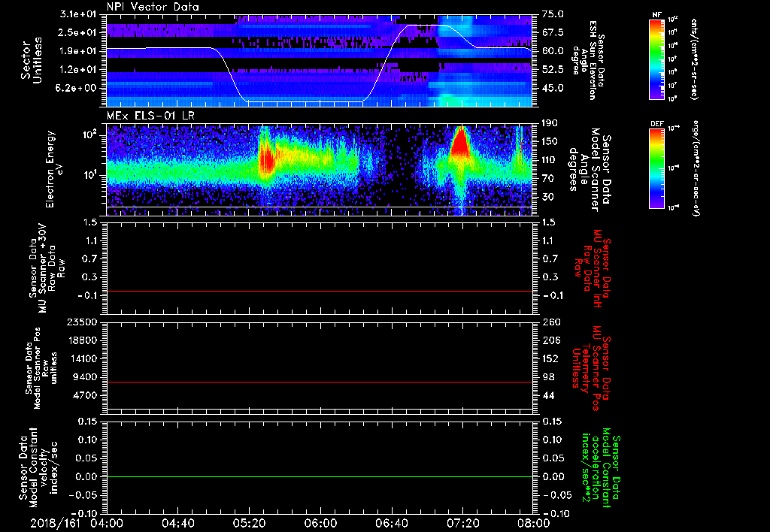Screen dimensions: 770x532
Task: Click the white sun elevation curve
Action: (305, 101)
